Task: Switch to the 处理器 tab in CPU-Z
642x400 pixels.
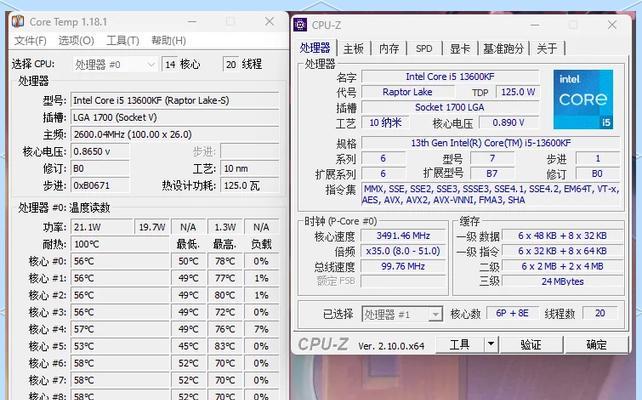Action: pos(315,48)
